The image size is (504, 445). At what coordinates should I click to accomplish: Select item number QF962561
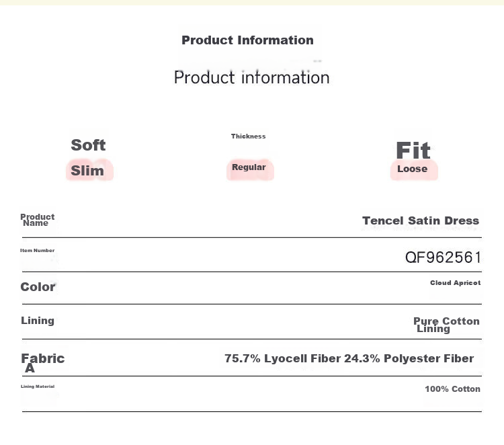pyautogui.click(x=443, y=257)
